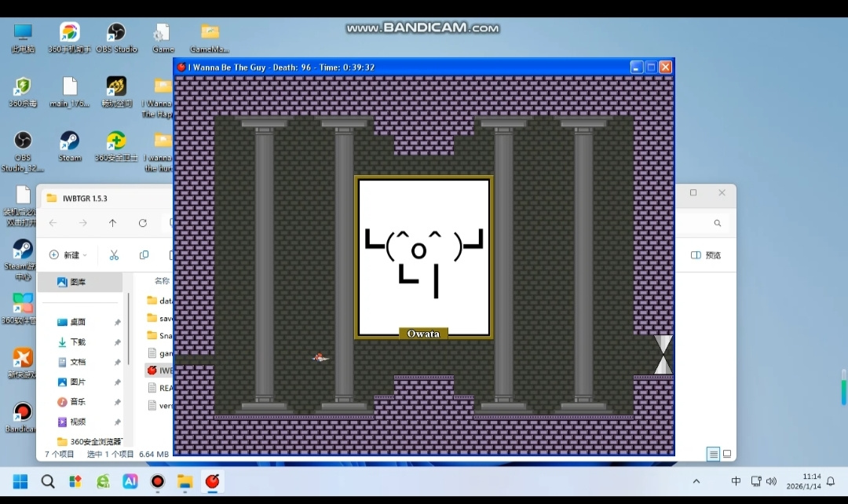Open 360安全浏览器 folder in Explorer sidebar
The width and height of the screenshot is (848, 504).
click(90, 441)
